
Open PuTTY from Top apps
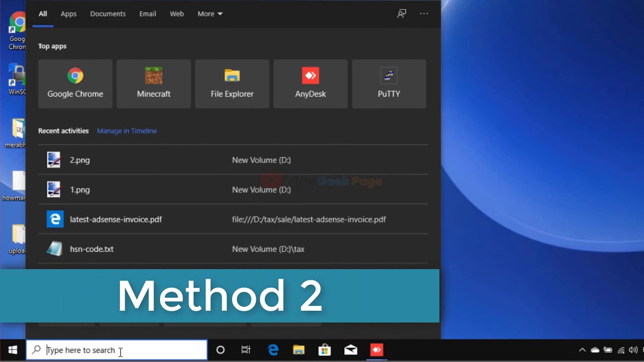(389, 84)
